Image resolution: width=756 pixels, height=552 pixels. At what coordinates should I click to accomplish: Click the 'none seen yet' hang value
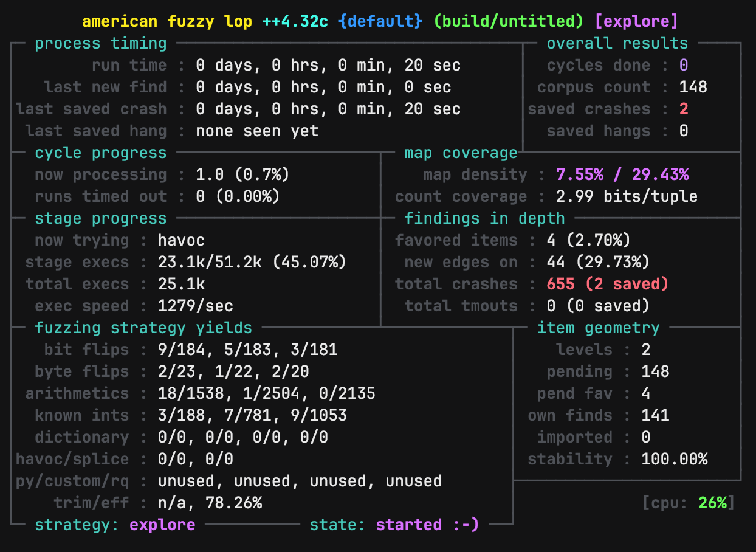pos(257,131)
